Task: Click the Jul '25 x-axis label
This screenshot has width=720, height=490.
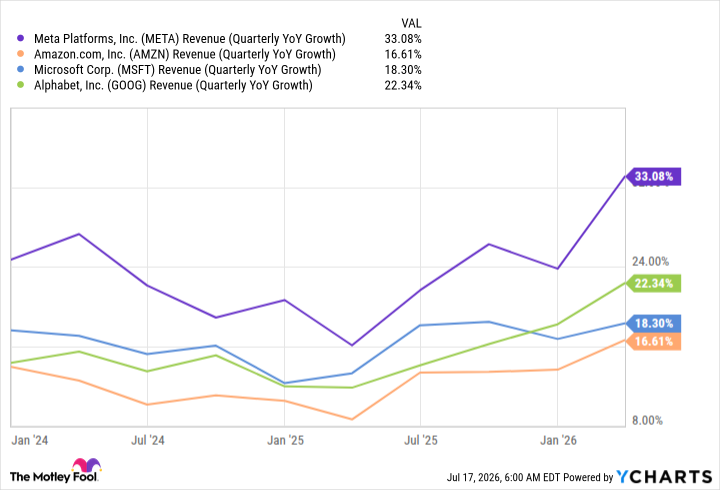Action: [x=421, y=440]
